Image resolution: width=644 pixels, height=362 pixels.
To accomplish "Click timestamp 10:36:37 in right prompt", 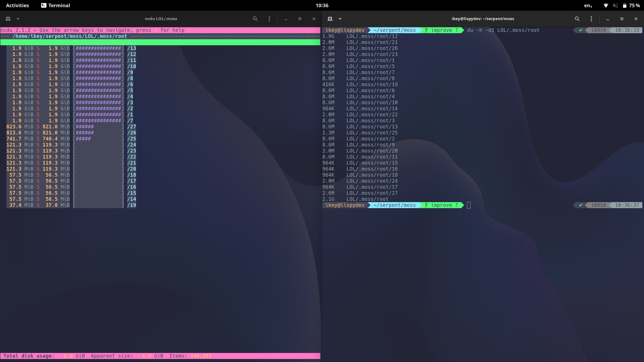I will pyautogui.click(x=627, y=205).
